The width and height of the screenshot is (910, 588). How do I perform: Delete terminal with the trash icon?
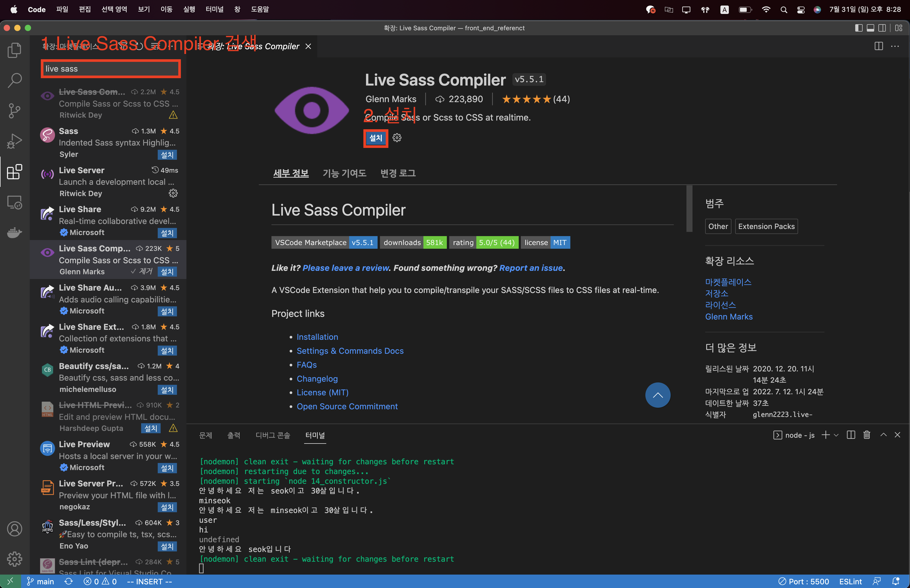point(867,435)
